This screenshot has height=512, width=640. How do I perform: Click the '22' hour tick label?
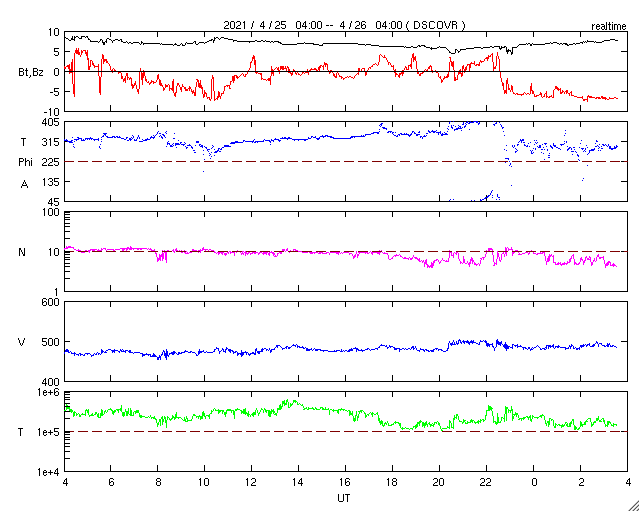point(486,481)
